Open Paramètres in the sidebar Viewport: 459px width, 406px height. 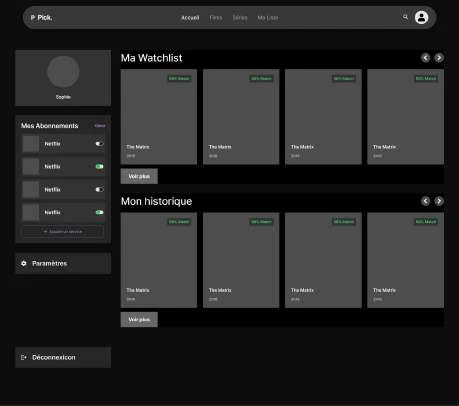[x=63, y=263]
